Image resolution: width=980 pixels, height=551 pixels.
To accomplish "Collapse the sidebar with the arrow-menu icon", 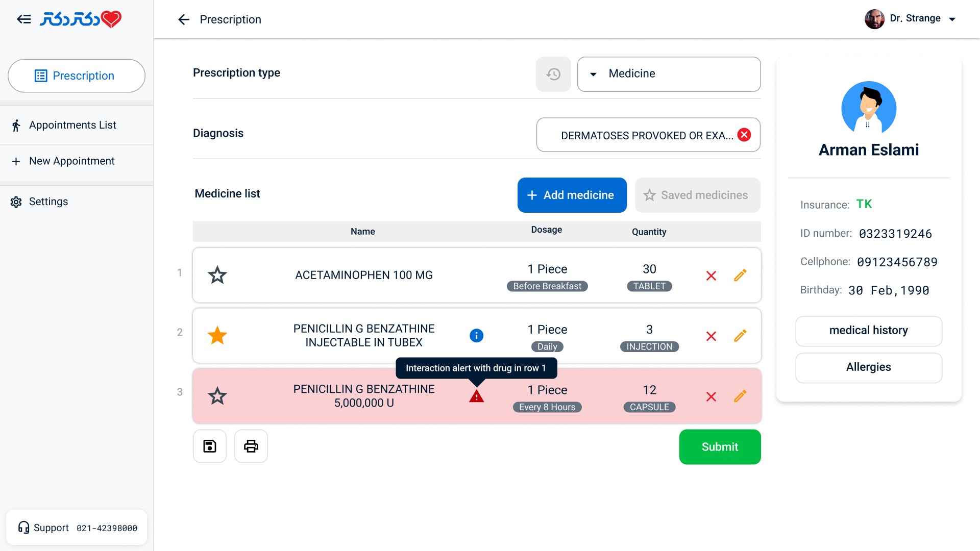I will point(24,19).
